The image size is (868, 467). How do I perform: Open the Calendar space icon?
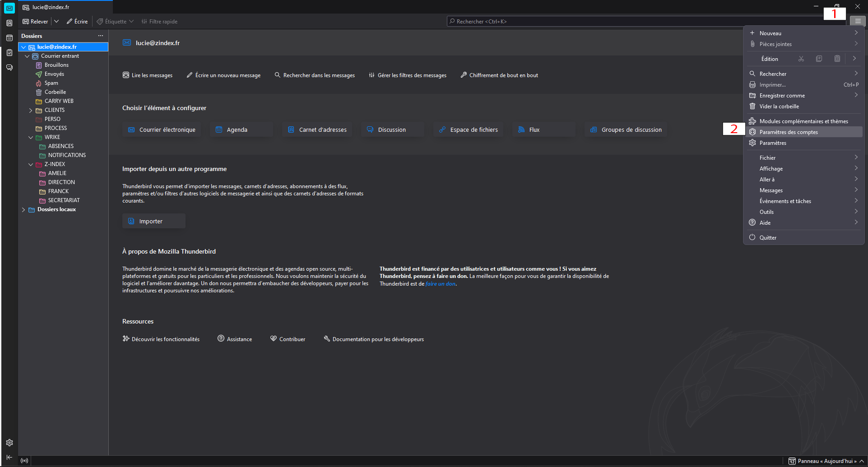pos(9,38)
